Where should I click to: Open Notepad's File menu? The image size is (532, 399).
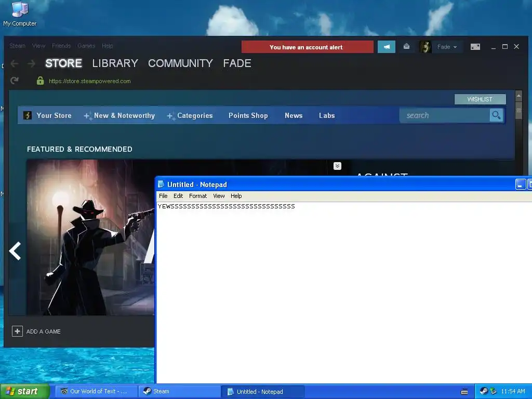tap(163, 196)
